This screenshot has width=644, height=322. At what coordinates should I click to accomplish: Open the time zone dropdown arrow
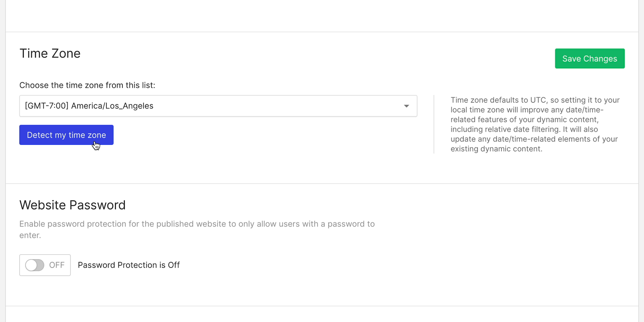406,106
